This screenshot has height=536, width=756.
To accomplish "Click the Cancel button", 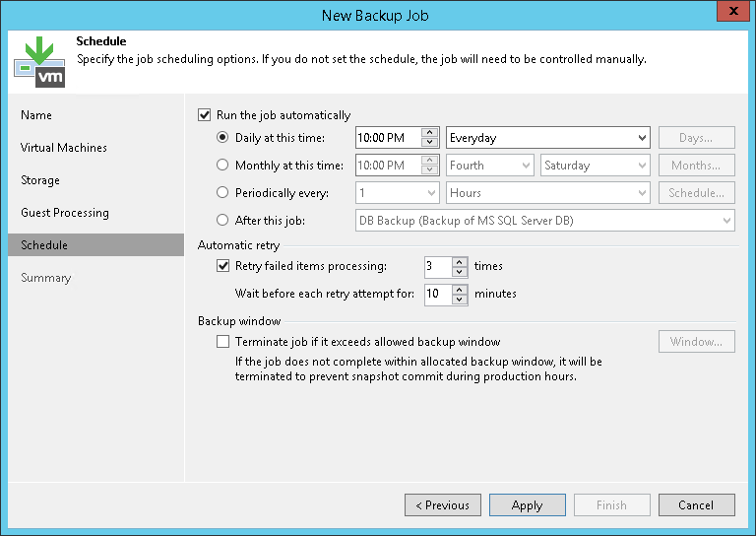I will click(x=696, y=504).
